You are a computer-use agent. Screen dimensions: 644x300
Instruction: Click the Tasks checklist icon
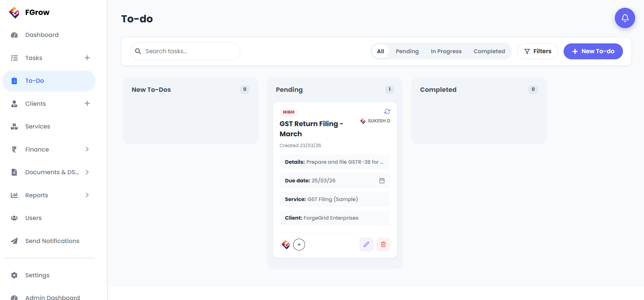(x=14, y=58)
